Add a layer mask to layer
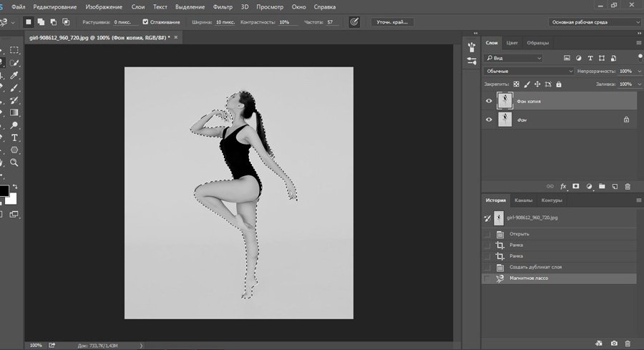The image size is (644, 350). (x=576, y=186)
